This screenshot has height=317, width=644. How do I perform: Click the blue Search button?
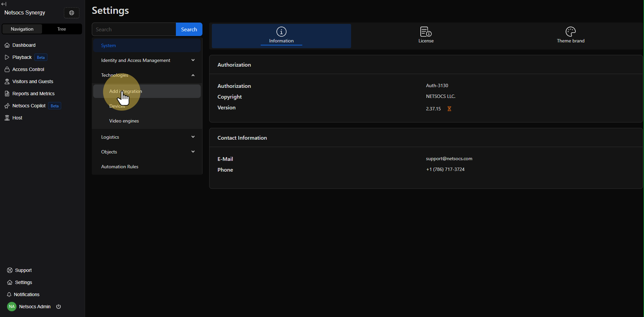pyautogui.click(x=189, y=29)
